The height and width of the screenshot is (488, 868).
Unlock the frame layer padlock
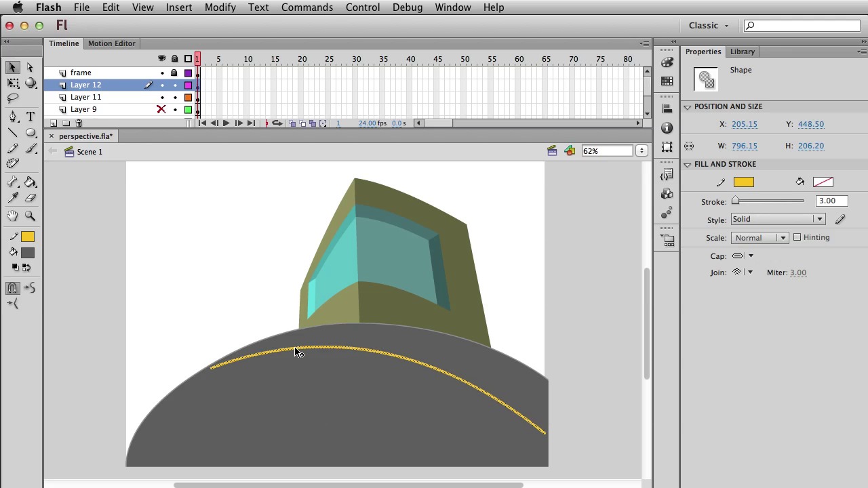(x=174, y=73)
